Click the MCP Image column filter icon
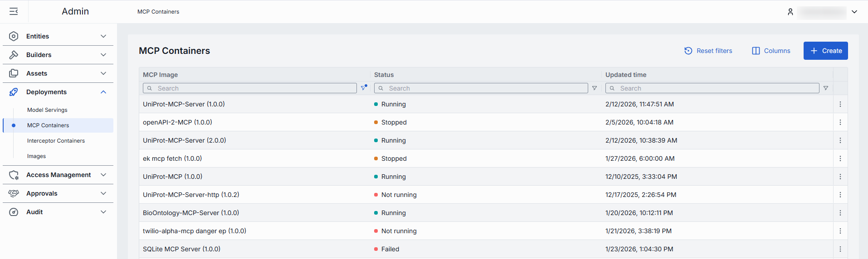This screenshot has width=868, height=259. click(364, 88)
